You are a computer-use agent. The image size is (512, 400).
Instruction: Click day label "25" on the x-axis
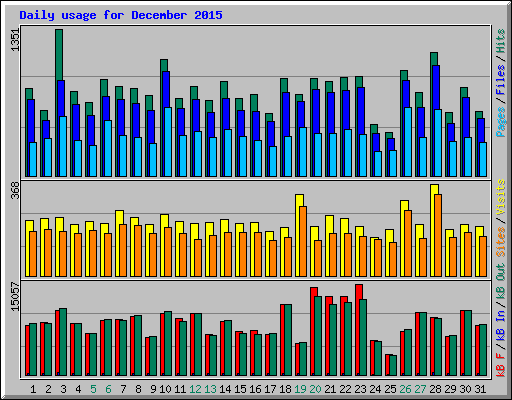[x=390, y=389]
